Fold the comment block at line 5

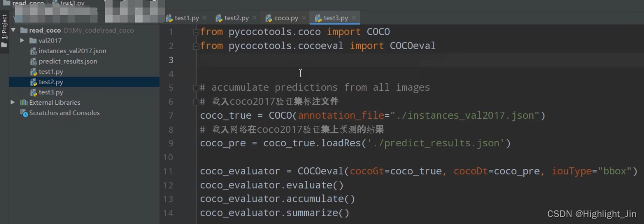click(196, 88)
